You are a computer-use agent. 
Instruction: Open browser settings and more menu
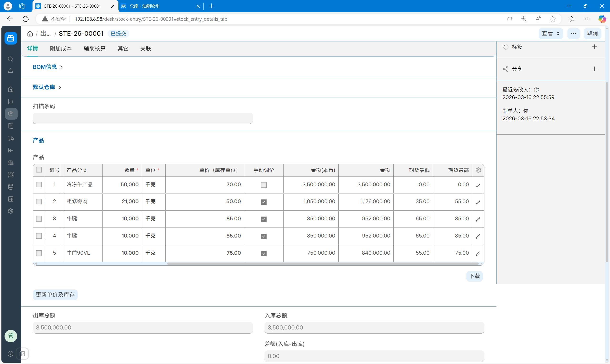[587, 19]
